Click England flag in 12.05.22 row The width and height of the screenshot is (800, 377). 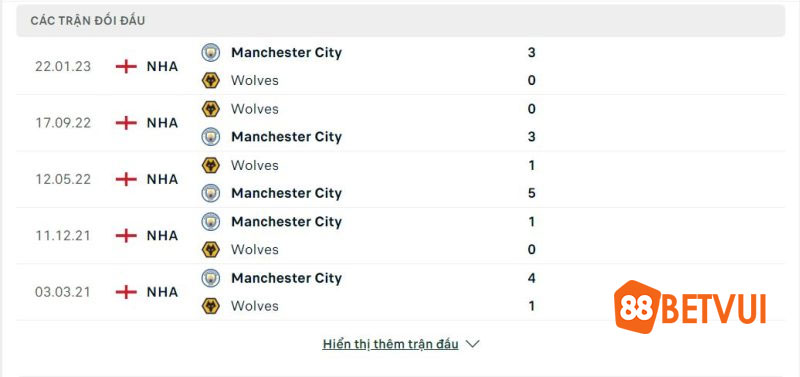(x=126, y=179)
